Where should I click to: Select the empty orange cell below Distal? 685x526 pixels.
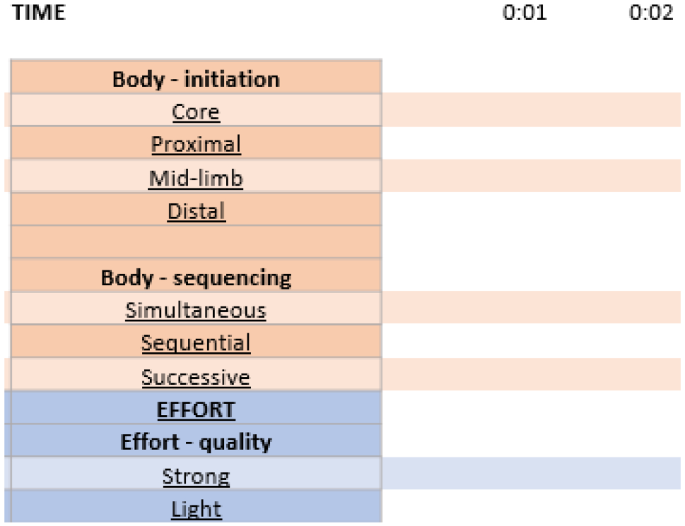(x=196, y=242)
